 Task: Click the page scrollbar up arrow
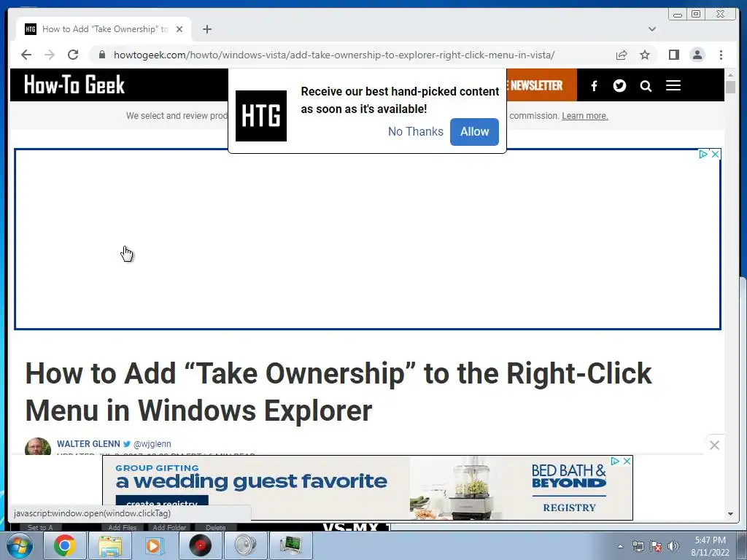coord(730,75)
